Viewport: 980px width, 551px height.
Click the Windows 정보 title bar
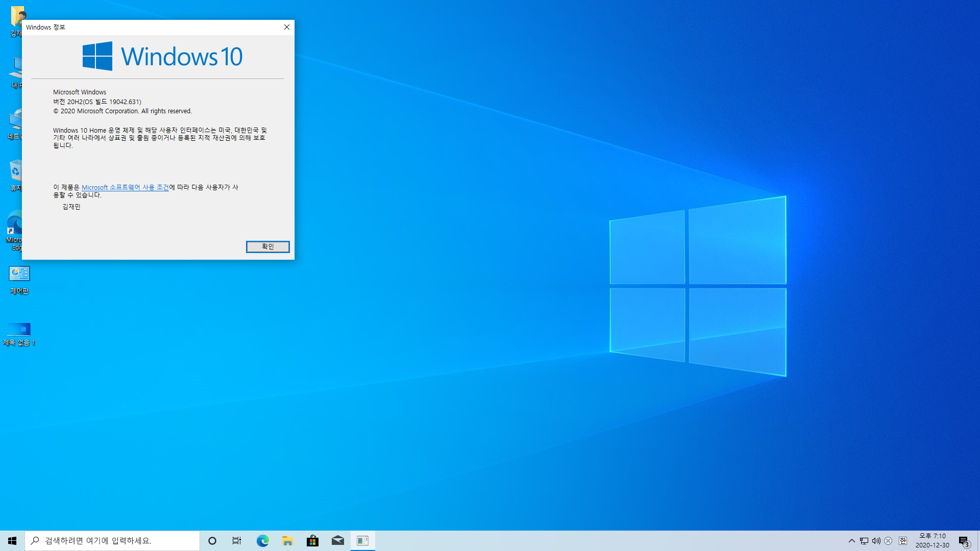[x=151, y=27]
